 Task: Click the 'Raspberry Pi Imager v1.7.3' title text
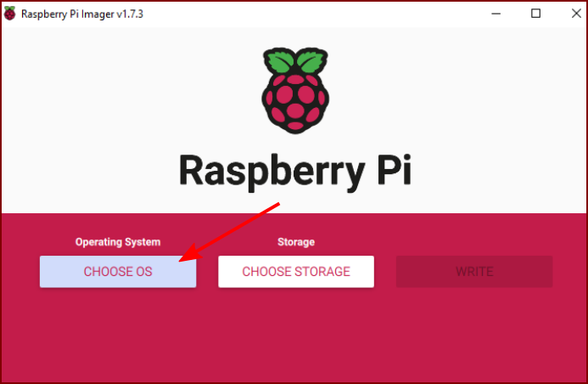tap(82, 14)
